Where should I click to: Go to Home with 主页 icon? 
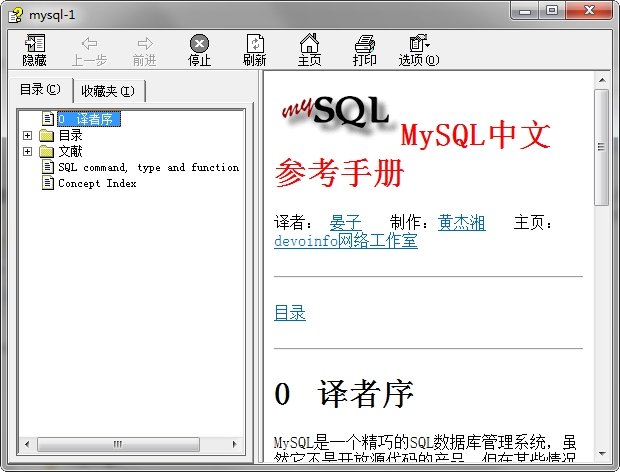[309, 43]
